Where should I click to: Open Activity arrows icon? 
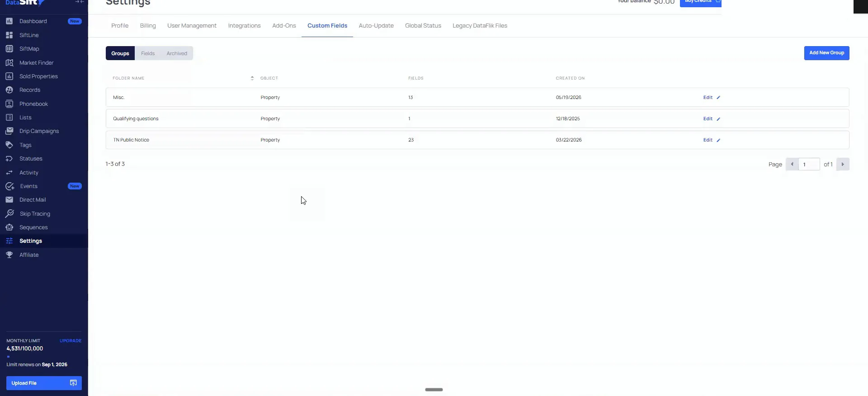click(x=9, y=173)
